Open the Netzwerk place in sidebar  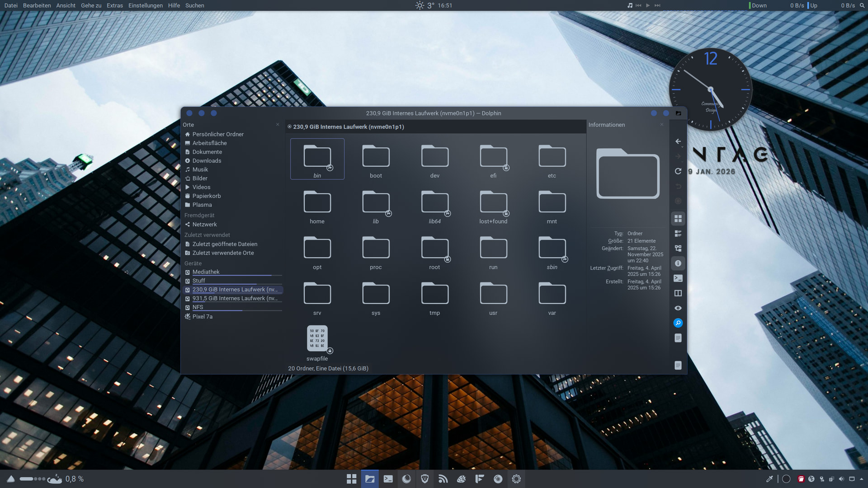pos(204,225)
